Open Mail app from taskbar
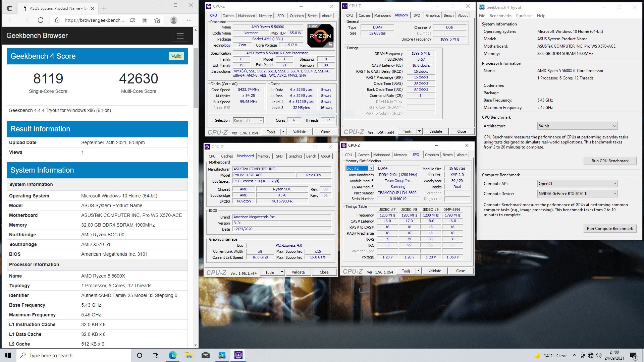 (x=205, y=355)
